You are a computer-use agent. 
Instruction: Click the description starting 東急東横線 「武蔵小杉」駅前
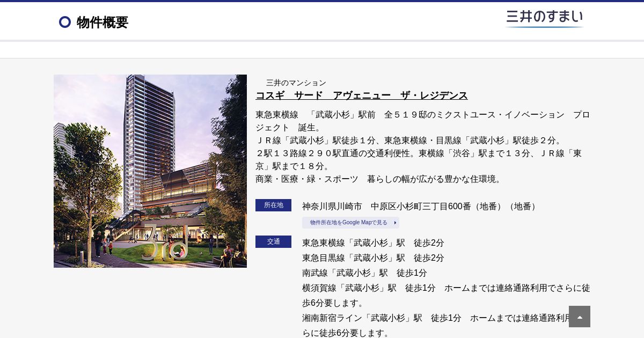point(423,121)
